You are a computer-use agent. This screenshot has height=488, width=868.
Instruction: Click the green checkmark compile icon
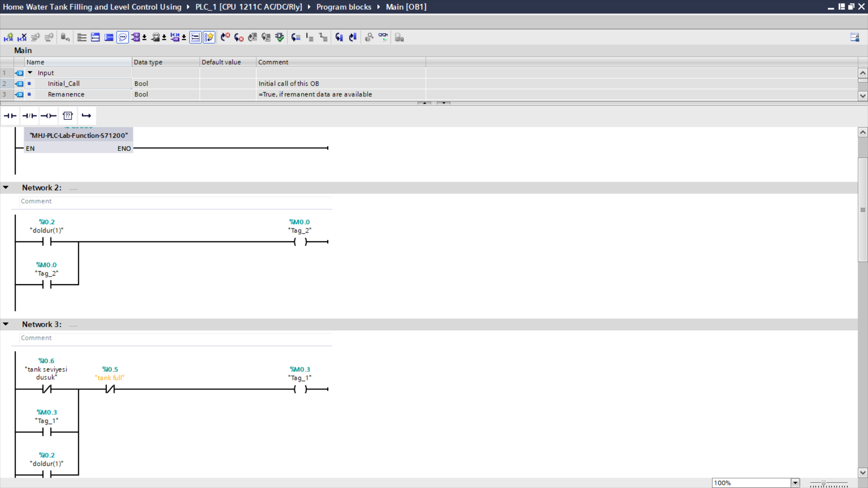pyautogui.click(x=279, y=37)
